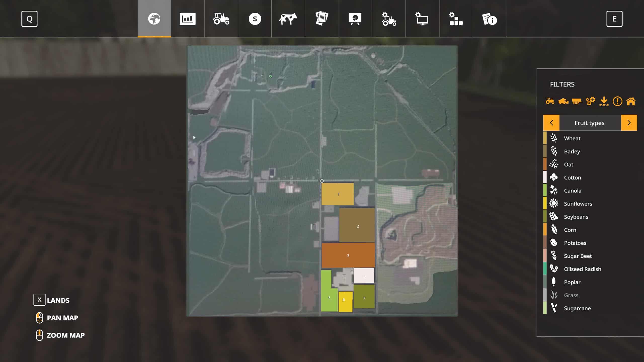Open the finances dollar tab

(x=255, y=19)
